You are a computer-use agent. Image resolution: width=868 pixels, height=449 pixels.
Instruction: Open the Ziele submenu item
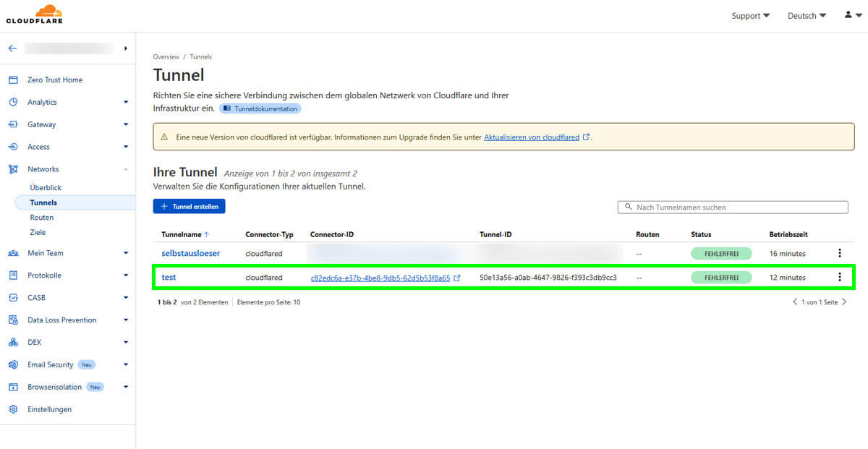tap(38, 233)
